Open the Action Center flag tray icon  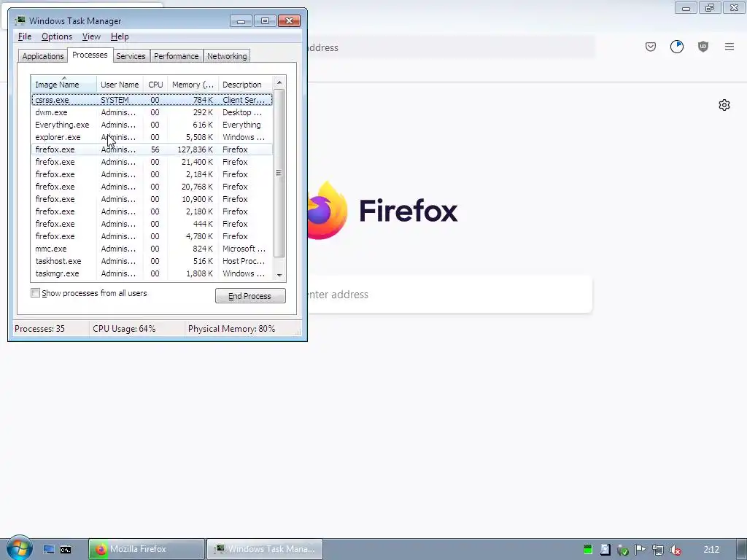(x=640, y=550)
